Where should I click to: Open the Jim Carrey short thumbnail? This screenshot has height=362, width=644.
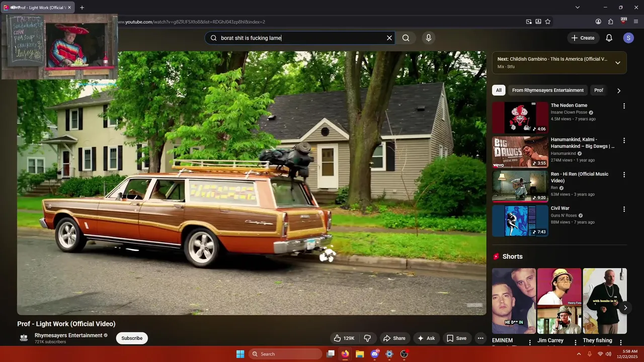(x=559, y=301)
